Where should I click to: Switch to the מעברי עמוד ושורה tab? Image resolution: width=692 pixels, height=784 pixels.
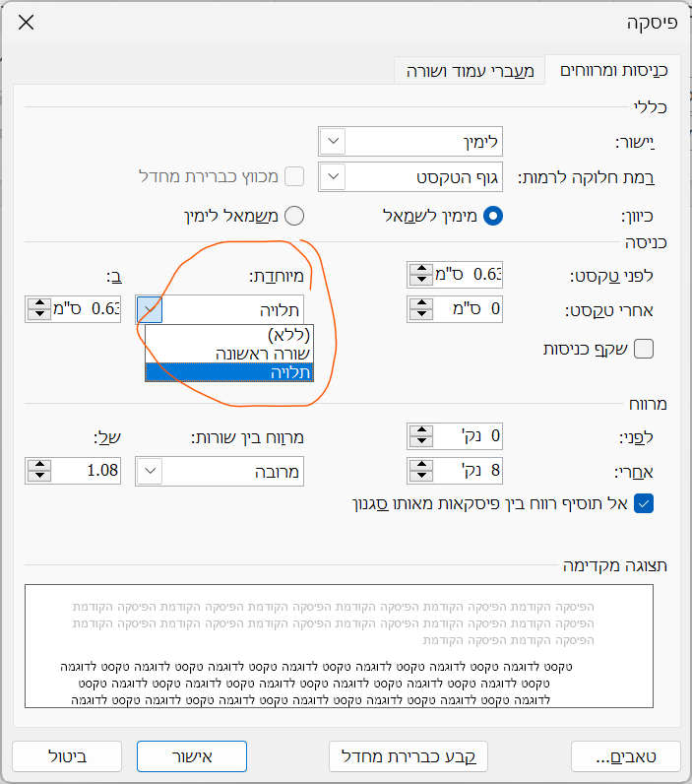468,71
